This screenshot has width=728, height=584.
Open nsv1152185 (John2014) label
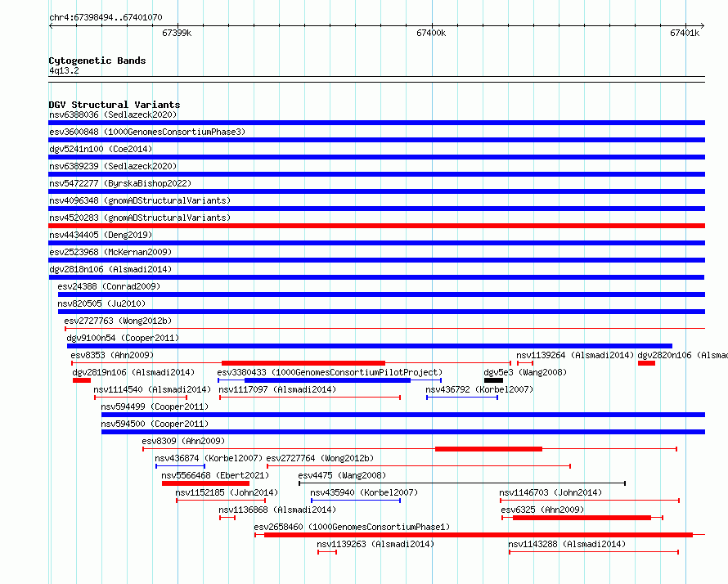pyautogui.click(x=227, y=492)
